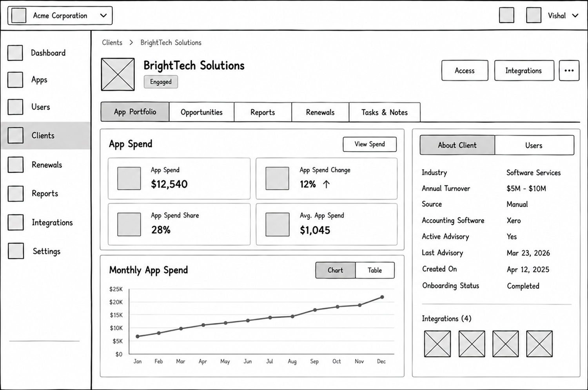This screenshot has width=588, height=390.
Task: Click the Apps sidebar icon
Action: pos(15,79)
